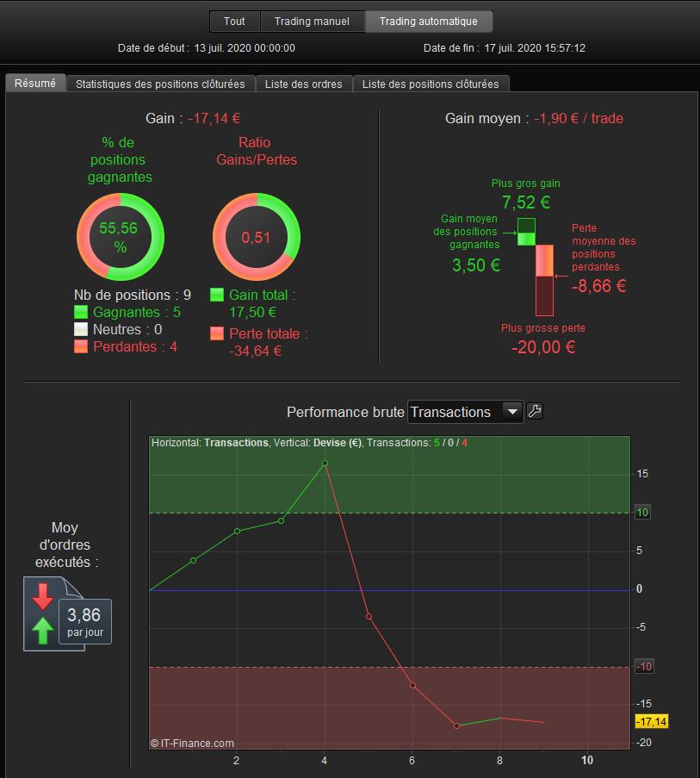Viewport: 700px width, 778px height.
Task: Click the green Gain total legend square
Action: tap(217, 295)
